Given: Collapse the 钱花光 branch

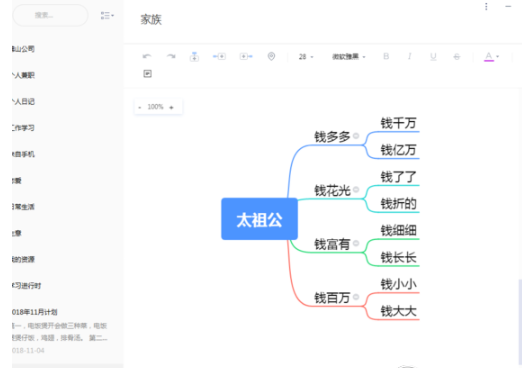Looking at the screenshot, I should point(356,189).
